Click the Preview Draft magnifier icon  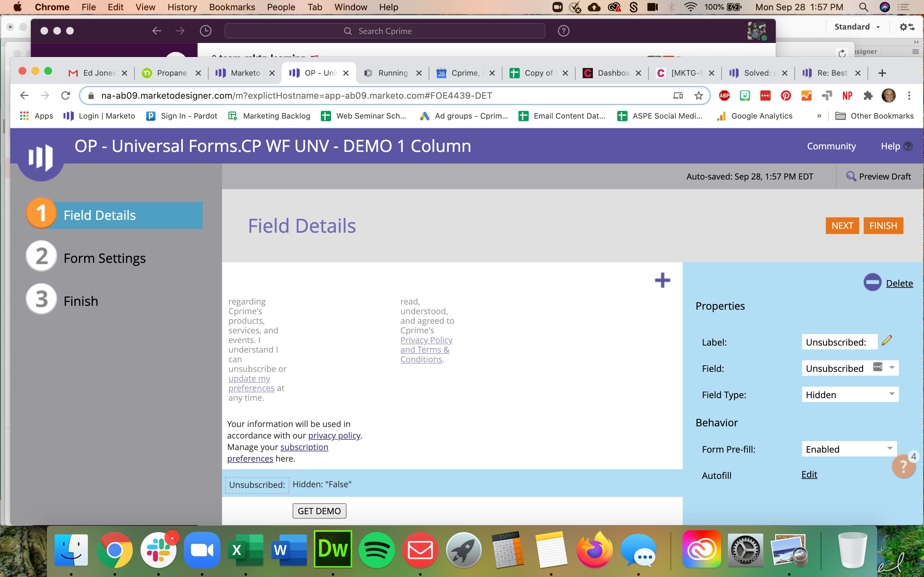[851, 176]
